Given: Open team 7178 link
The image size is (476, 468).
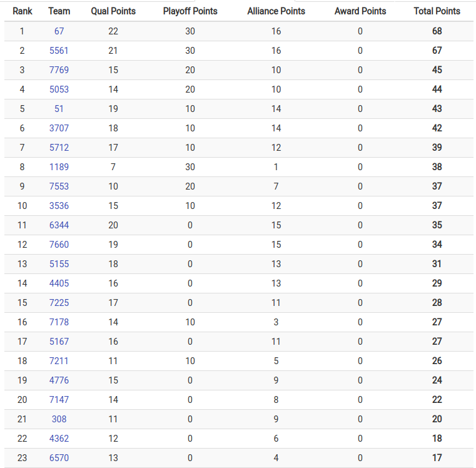Looking at the screenshot, I should click(59, 322).
